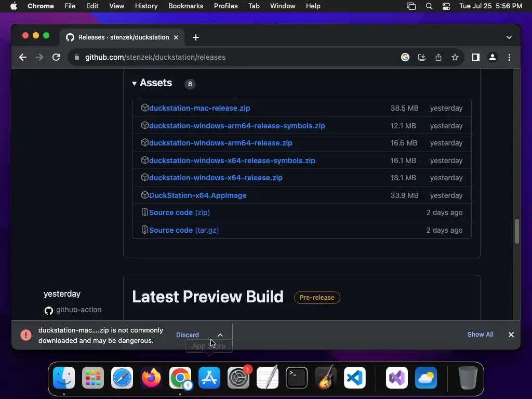Open Spotlight search in menu bar
Screen dimensions: 532x399
click(x=429, y=6)
